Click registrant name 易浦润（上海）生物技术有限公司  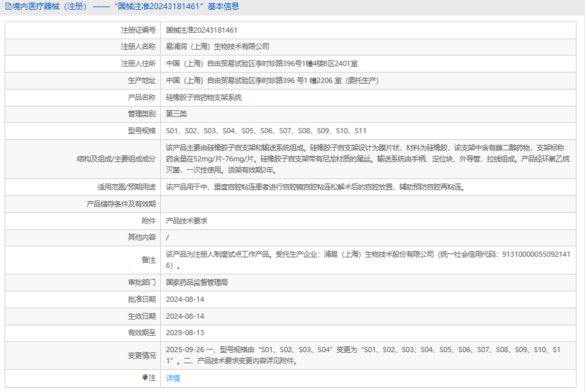(217, 47)
